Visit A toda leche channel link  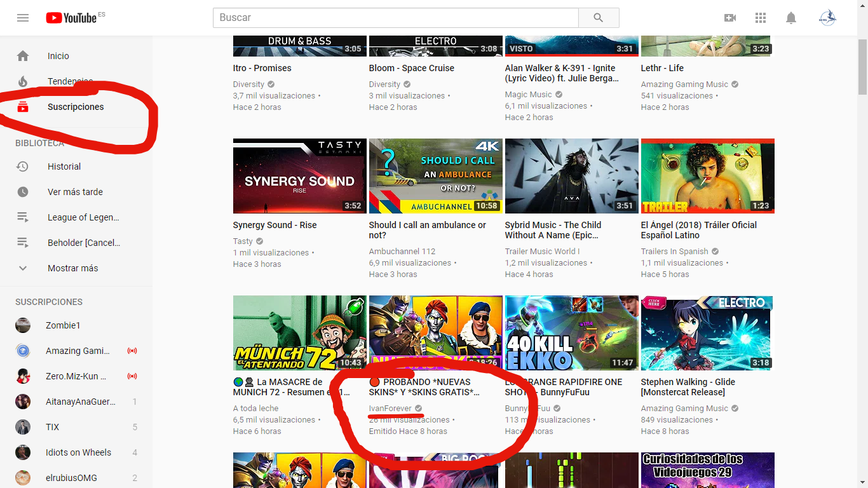click(256, 409)
